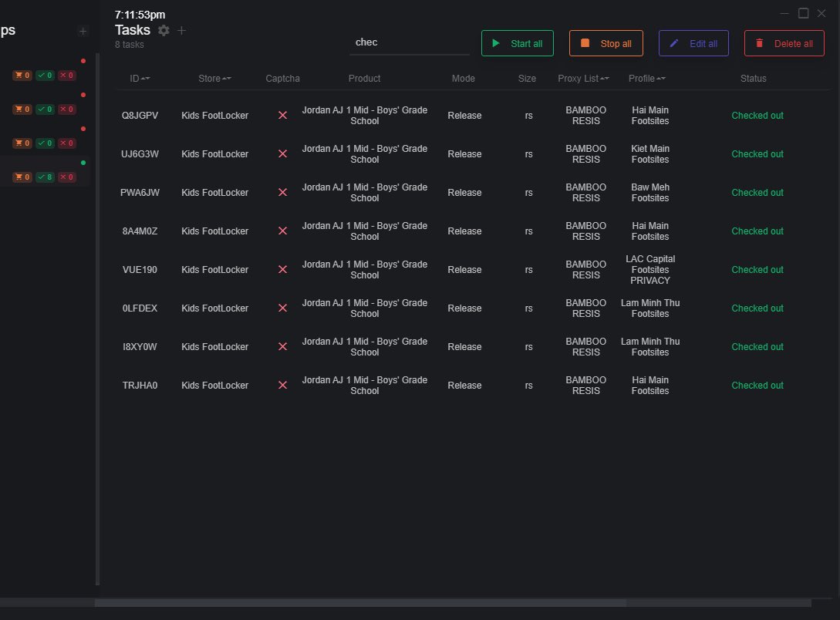Click captcha X icon for task TRJHA0

283,385
